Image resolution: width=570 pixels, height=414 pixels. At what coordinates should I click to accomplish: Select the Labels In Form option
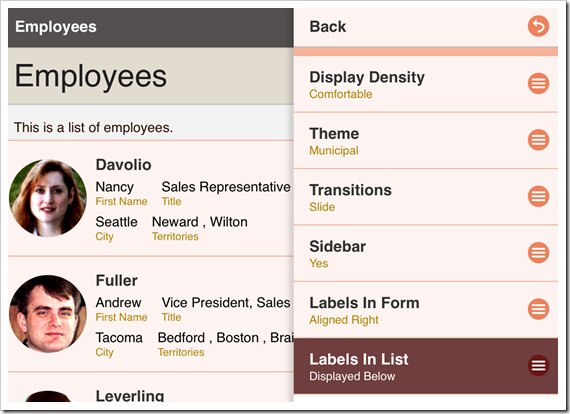point(426,310)
